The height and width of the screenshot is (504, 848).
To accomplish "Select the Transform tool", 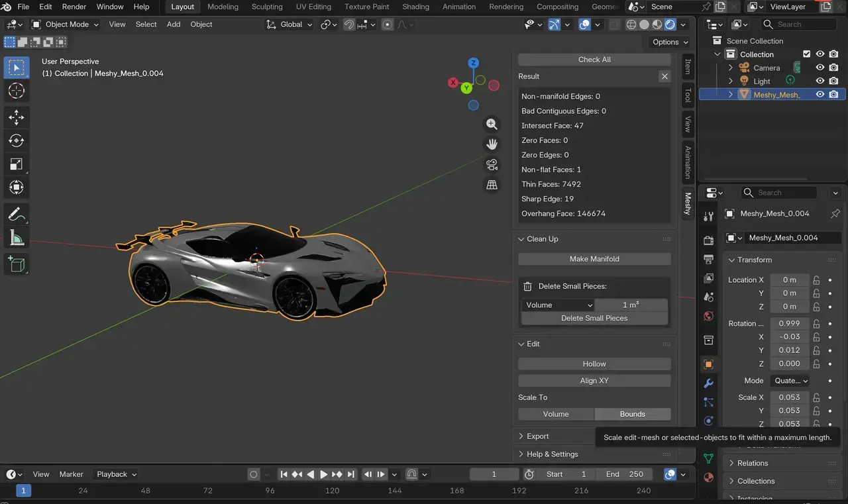I will 17,187.
